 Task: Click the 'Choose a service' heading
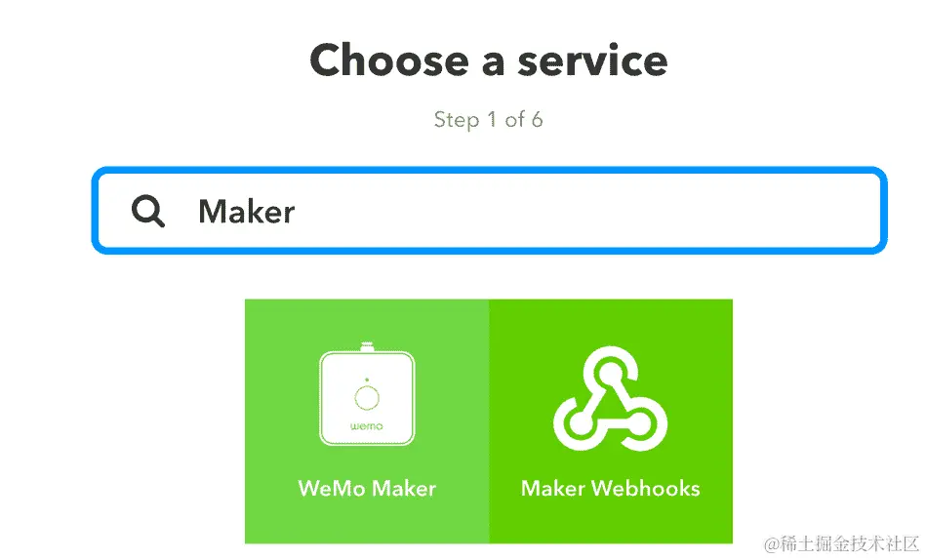point(489,60)
